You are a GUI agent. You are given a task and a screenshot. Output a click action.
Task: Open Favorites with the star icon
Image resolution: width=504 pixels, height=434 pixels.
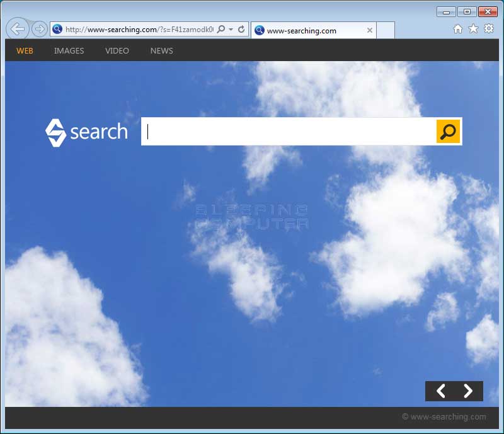pos(473,29)
